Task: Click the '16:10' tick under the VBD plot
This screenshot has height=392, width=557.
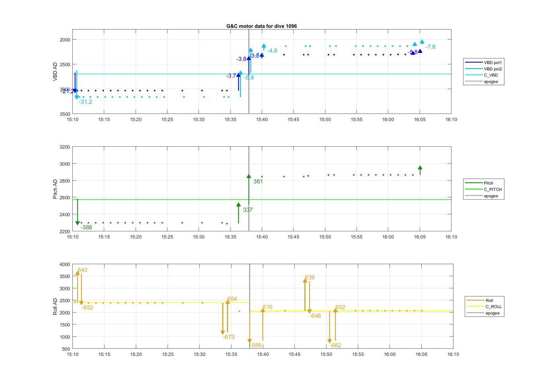Action: coord(451,119)
